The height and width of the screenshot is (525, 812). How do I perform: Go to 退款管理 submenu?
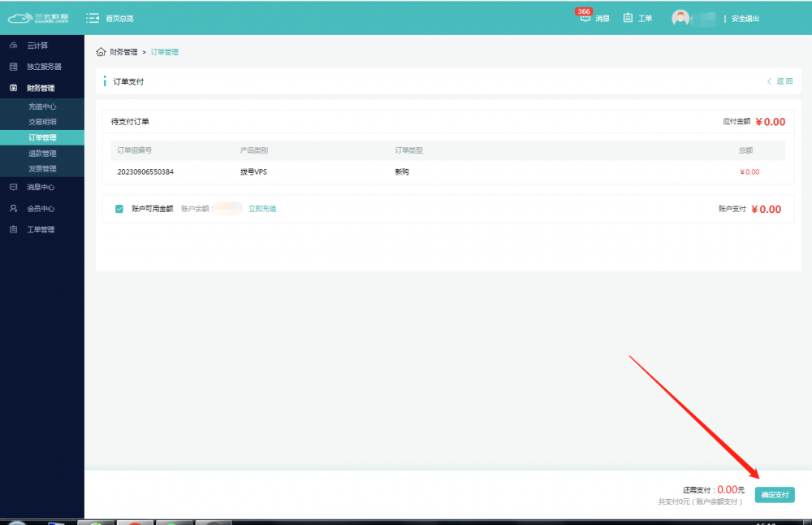coord(42,154)
